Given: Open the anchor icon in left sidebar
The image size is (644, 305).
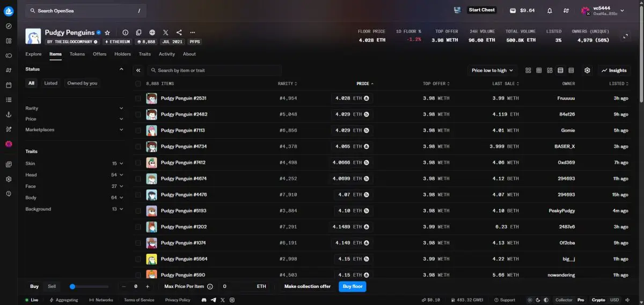Looking at the screenshot, I should coord(9,114).
